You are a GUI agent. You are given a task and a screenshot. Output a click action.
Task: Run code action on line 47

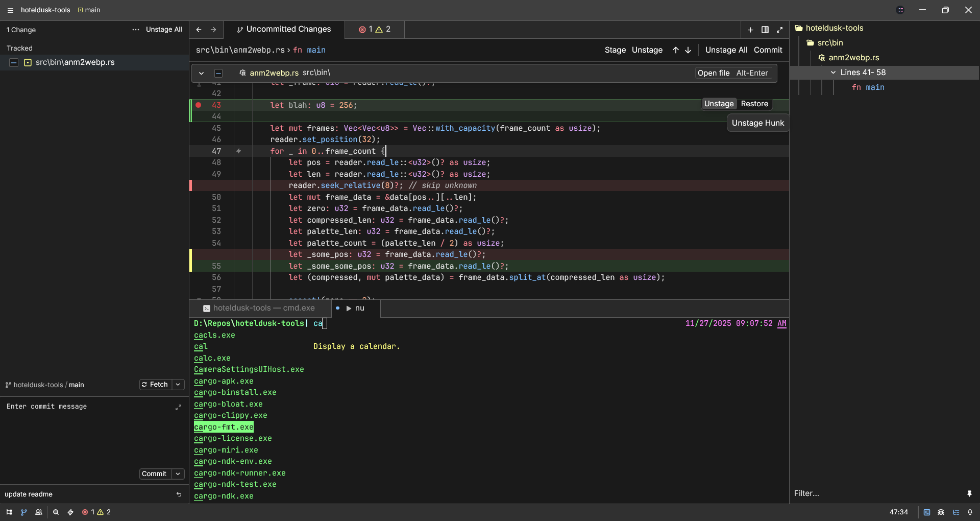(x=238, y=151)
